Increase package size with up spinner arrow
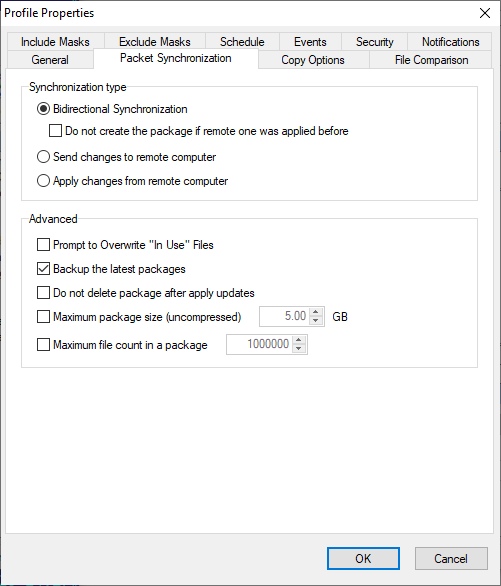The image size is (501, 586). pos(316,312)
